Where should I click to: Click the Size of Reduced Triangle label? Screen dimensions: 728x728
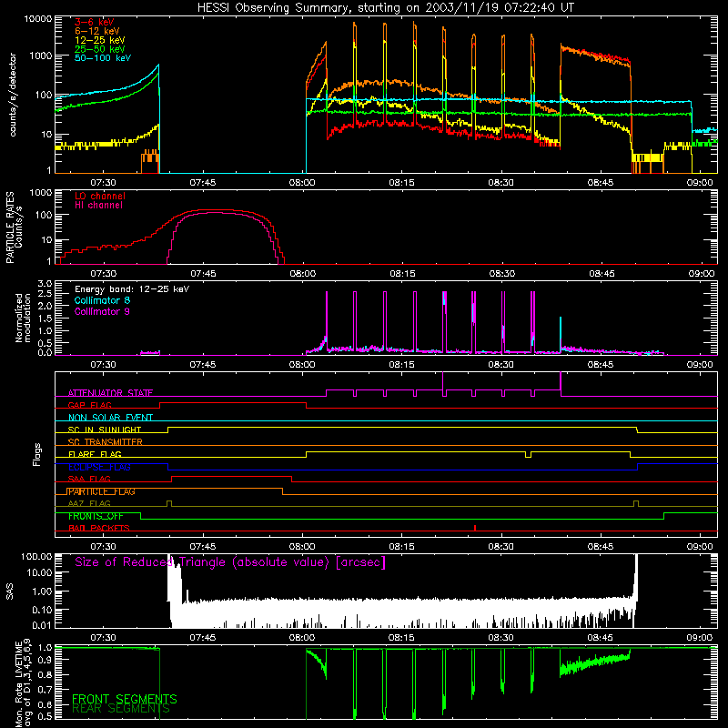point(230,562)
